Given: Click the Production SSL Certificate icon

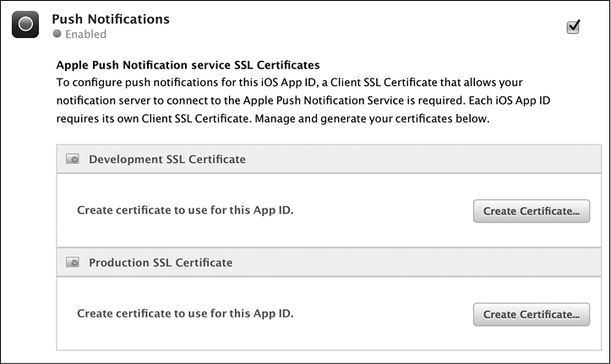Looking at the screenshot, I should point(73,263).
